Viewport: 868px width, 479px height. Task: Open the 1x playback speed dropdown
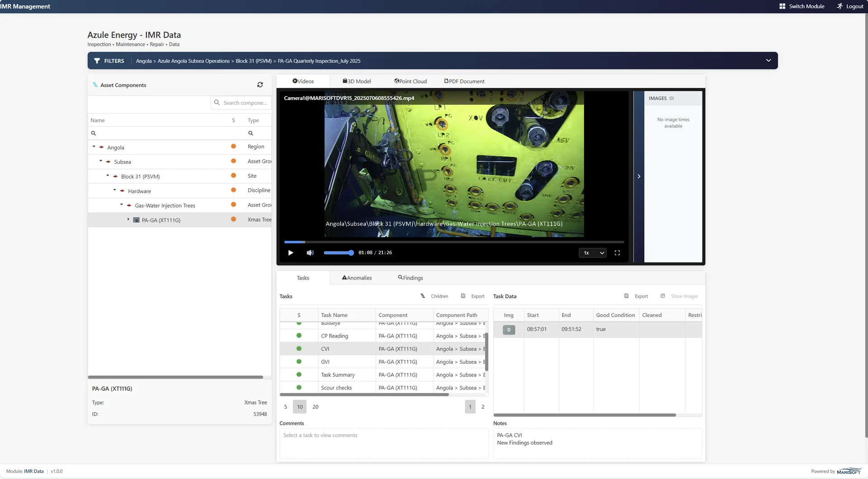pos(592,253)
